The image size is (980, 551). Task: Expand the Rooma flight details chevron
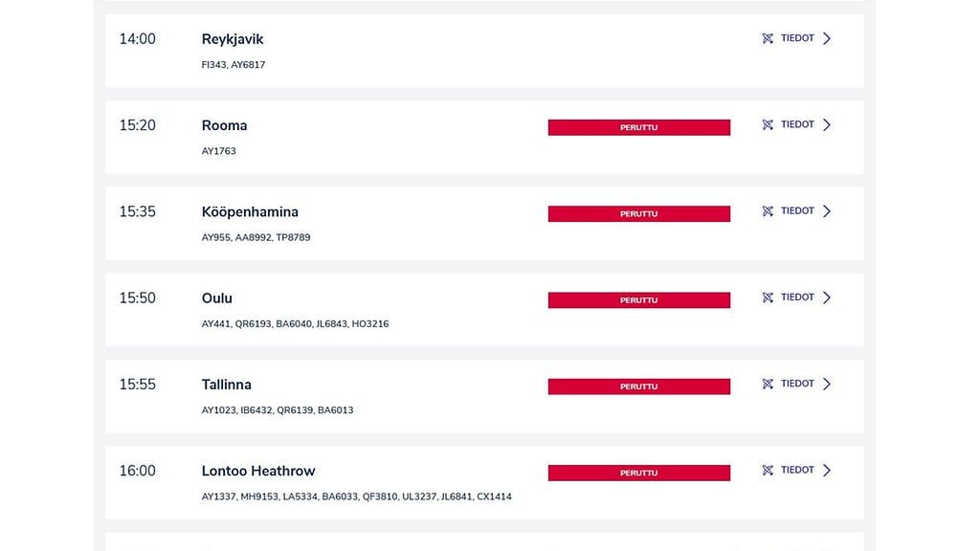[827, 125]
